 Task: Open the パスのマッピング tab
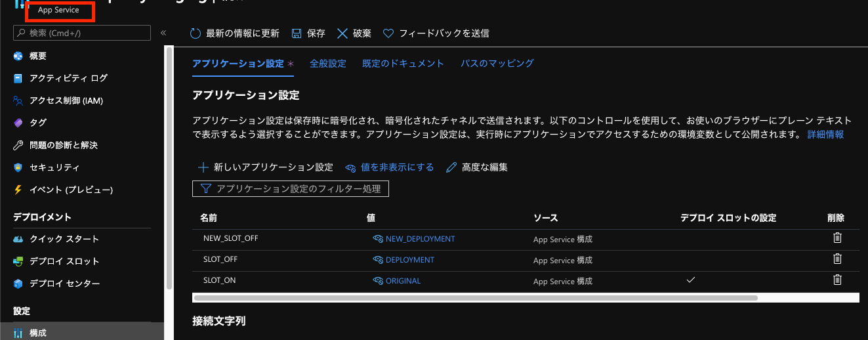[497, 64]
